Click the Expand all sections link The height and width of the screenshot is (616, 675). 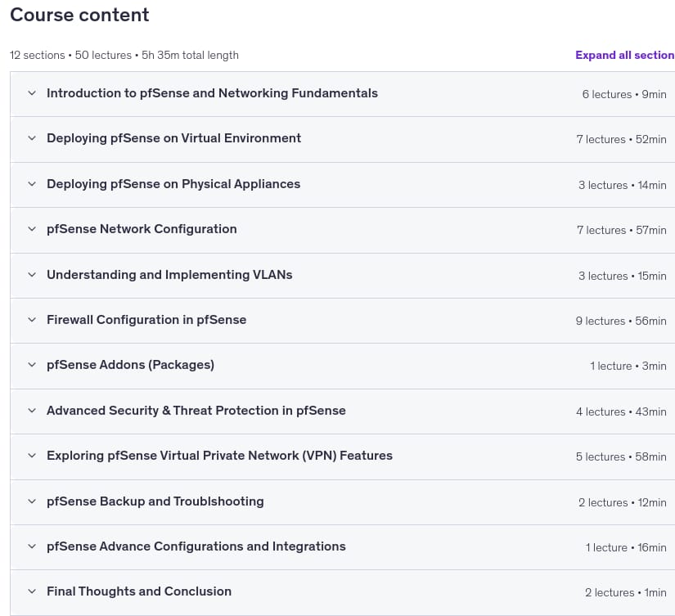tap(625, 55)
